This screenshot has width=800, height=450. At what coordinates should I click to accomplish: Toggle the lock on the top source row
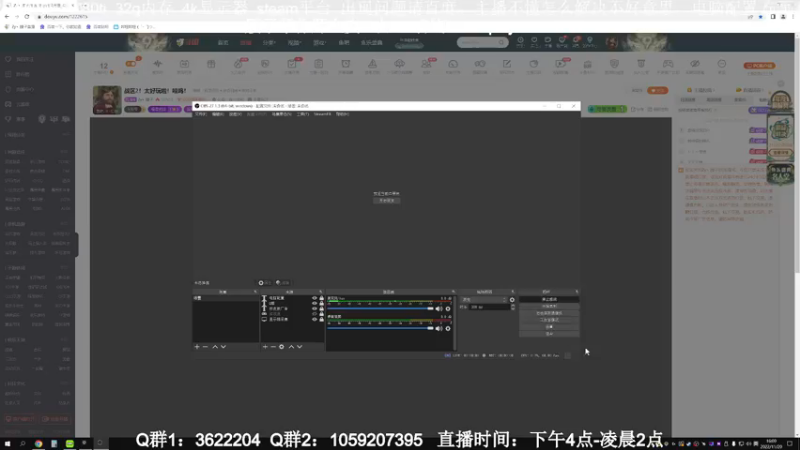(321, 298)
